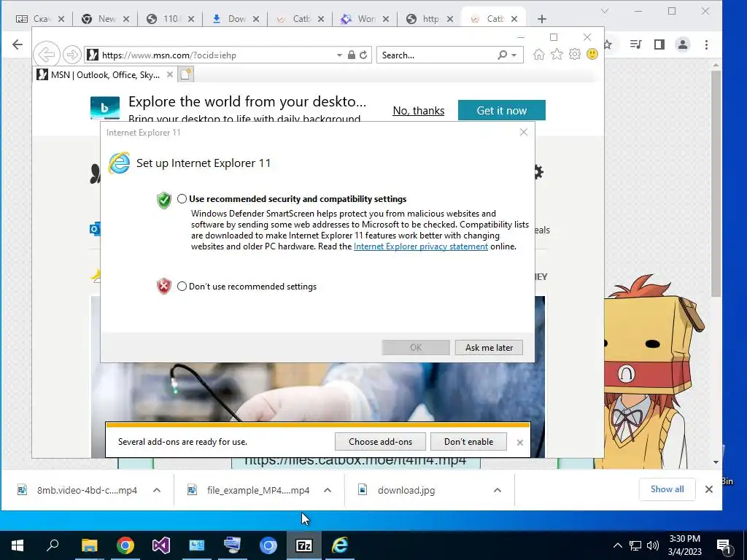
Task: Expand options for file_example_MP4 download
Action: [x=328, y=490]
